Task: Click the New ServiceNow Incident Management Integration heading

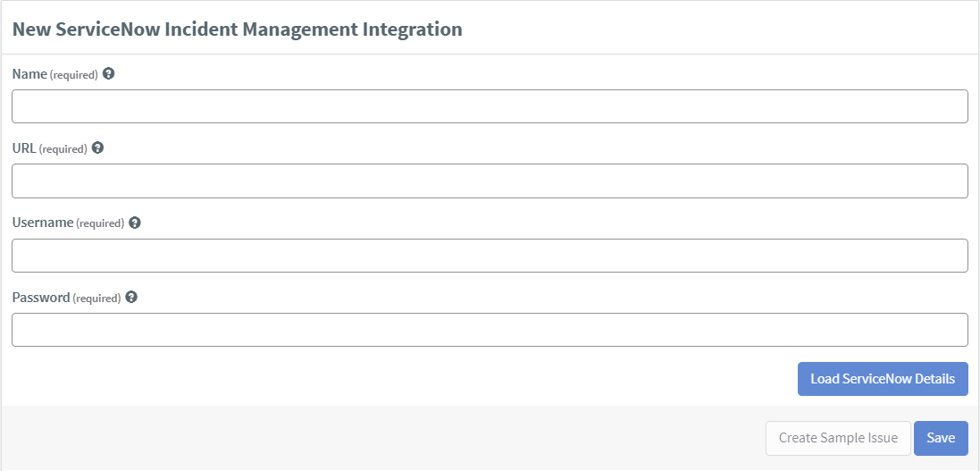Action: click(x=238, y=29)
